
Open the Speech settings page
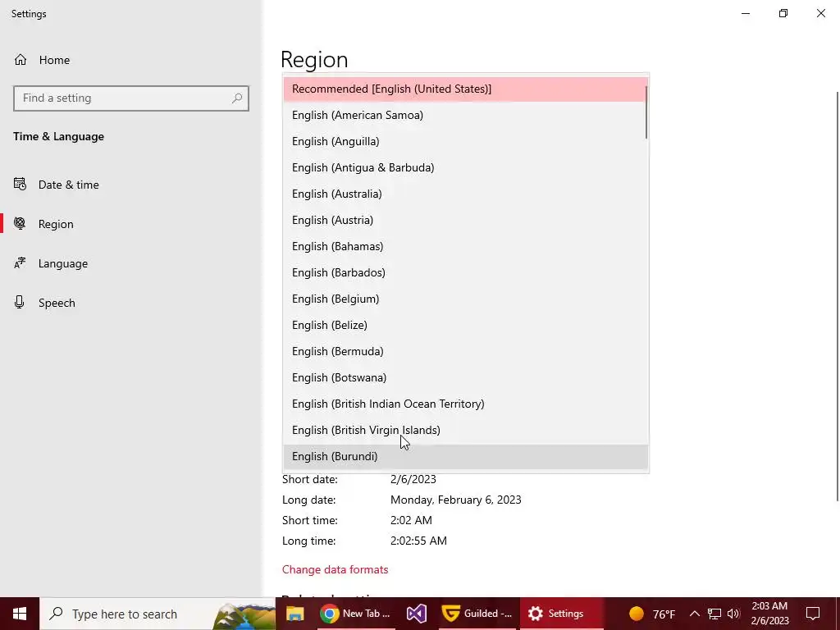click(57, 303)
